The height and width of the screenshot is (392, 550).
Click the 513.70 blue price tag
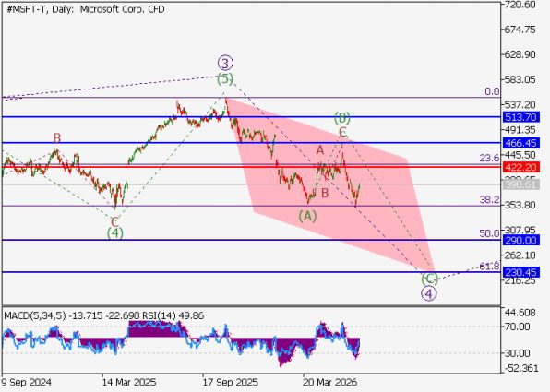[521, 117]
